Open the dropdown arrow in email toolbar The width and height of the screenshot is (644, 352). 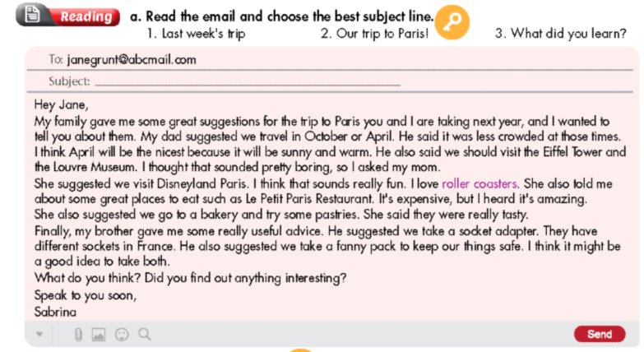click(x=39, y=335)
